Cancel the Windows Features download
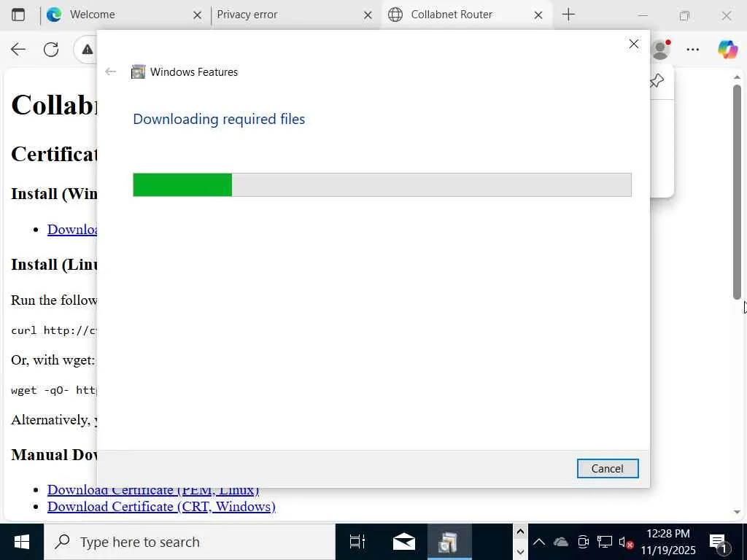The image size is (747, 560). point(608,469)
